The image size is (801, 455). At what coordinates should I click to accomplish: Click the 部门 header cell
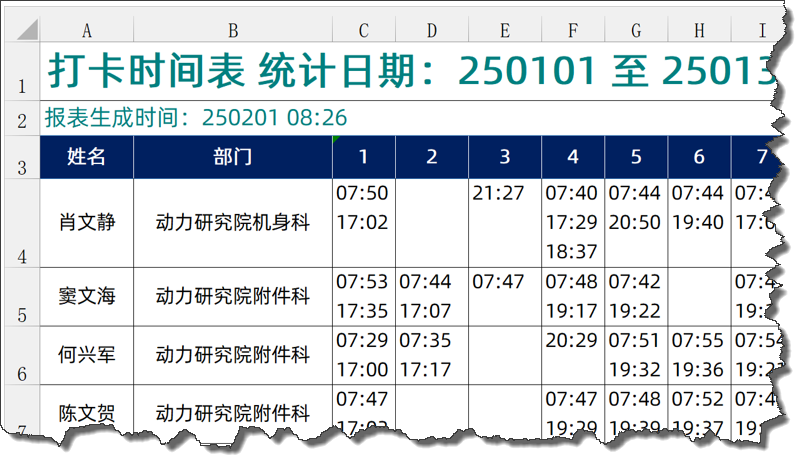tap(232, 157)
